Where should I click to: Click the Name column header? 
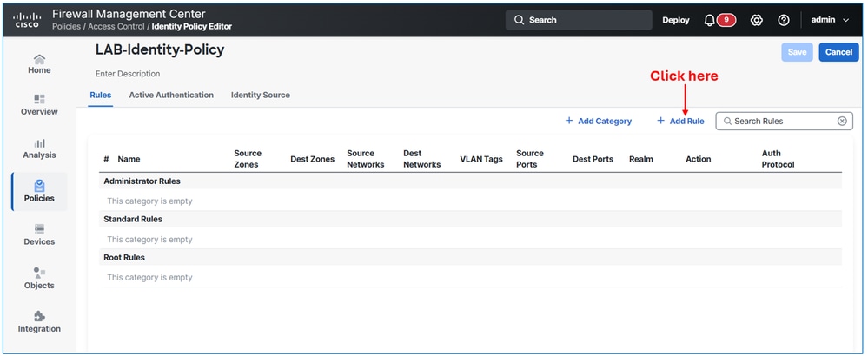pyautogui.click(x=129, y=159)
